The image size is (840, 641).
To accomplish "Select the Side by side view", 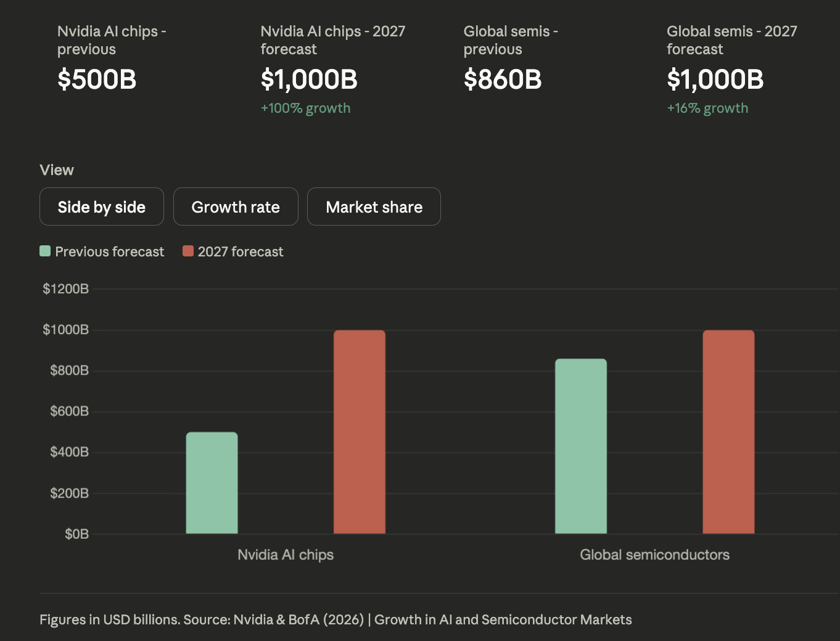I will (102, 207).
